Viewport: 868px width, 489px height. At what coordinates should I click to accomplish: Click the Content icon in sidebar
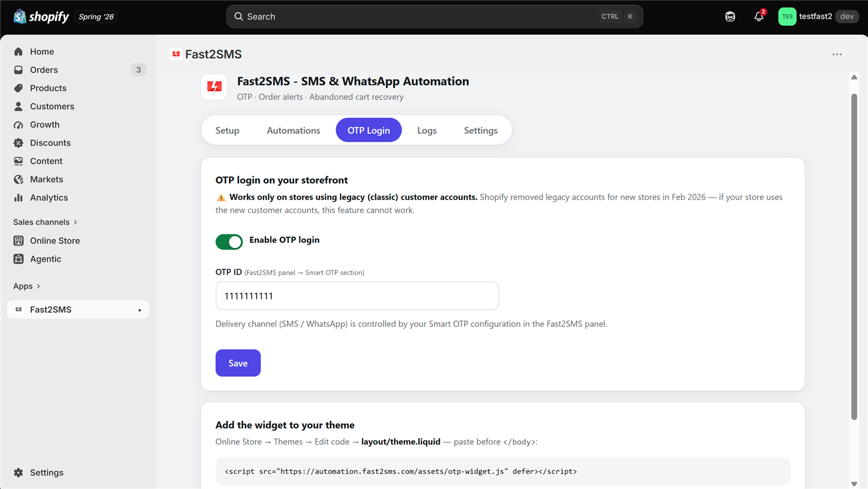click(x=18, y=161)
